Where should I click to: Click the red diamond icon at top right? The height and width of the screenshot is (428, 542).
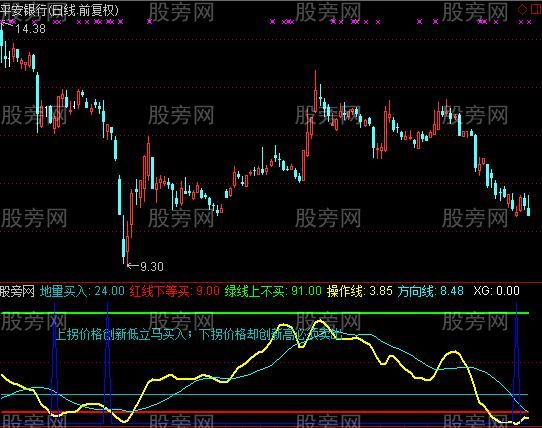point(522,9)
